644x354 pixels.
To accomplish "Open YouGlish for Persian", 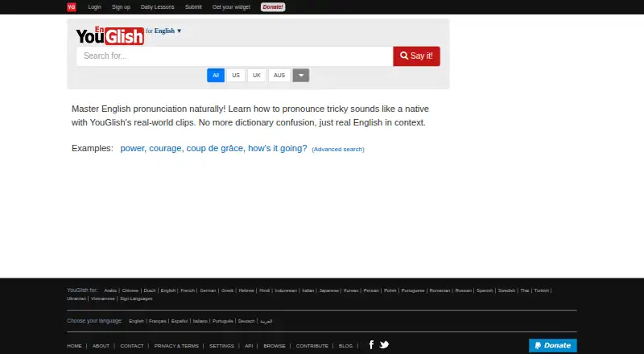I will coord(371,290).
